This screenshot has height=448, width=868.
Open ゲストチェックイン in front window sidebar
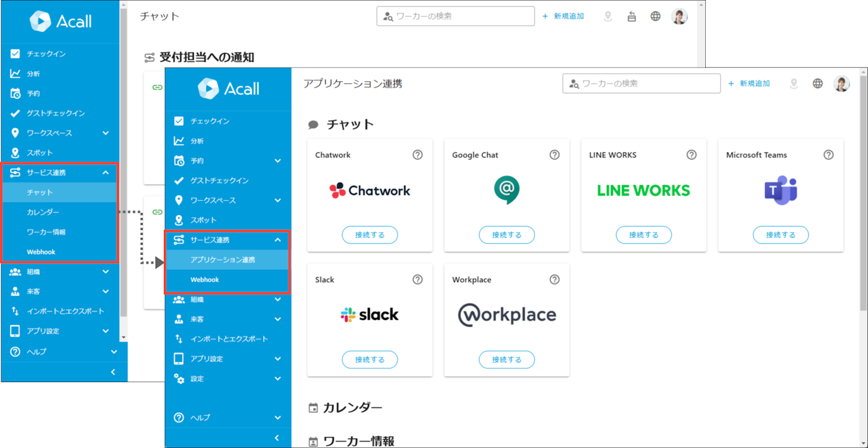tap(227, 181)
